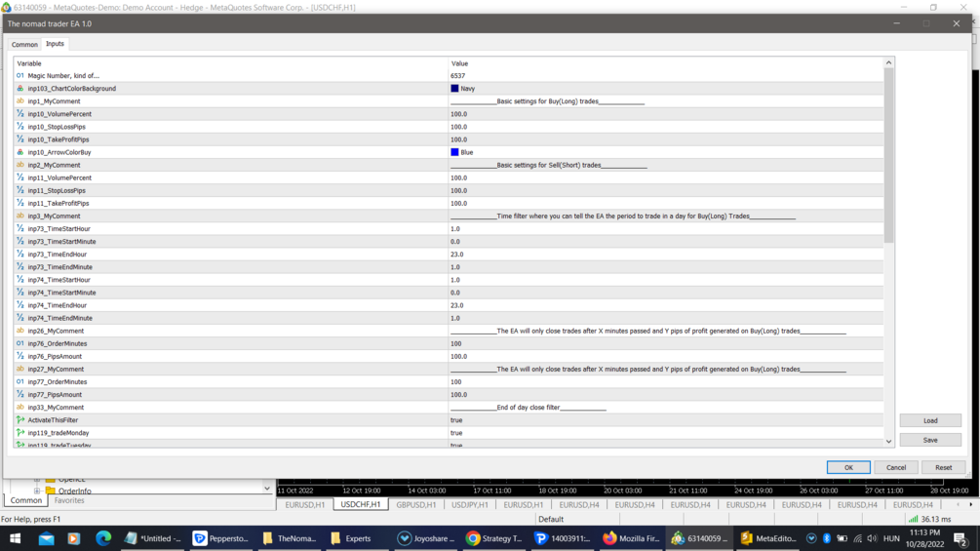The image size is (980, 551).
Task: Switch to the Common tab in EA dialog
Action: pos(24,44)
